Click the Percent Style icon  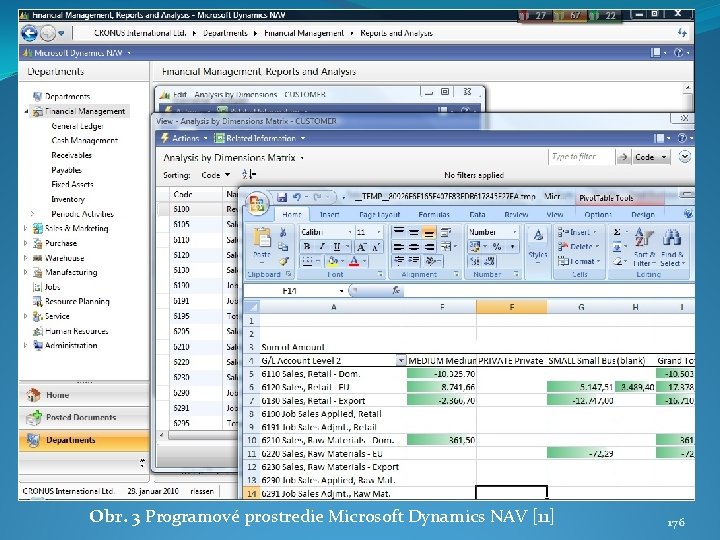pyautogui.click(x=497, y=247)
